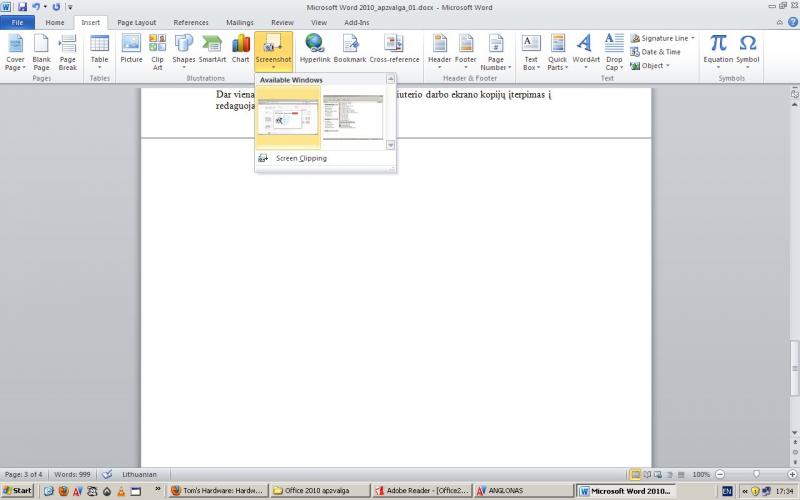Open the Symbol menu
This screenshot has height=500, width=800.
[748, 53]
